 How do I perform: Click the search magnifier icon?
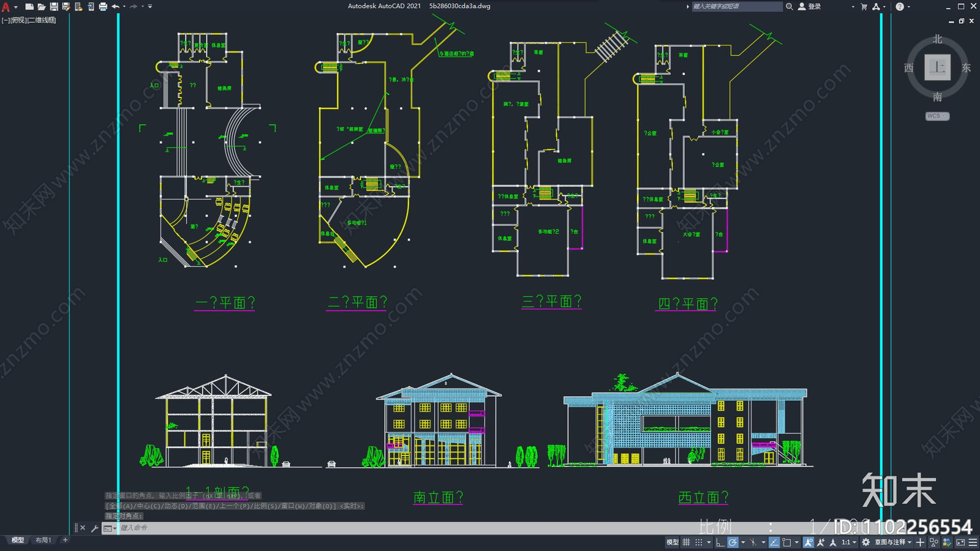790,7
